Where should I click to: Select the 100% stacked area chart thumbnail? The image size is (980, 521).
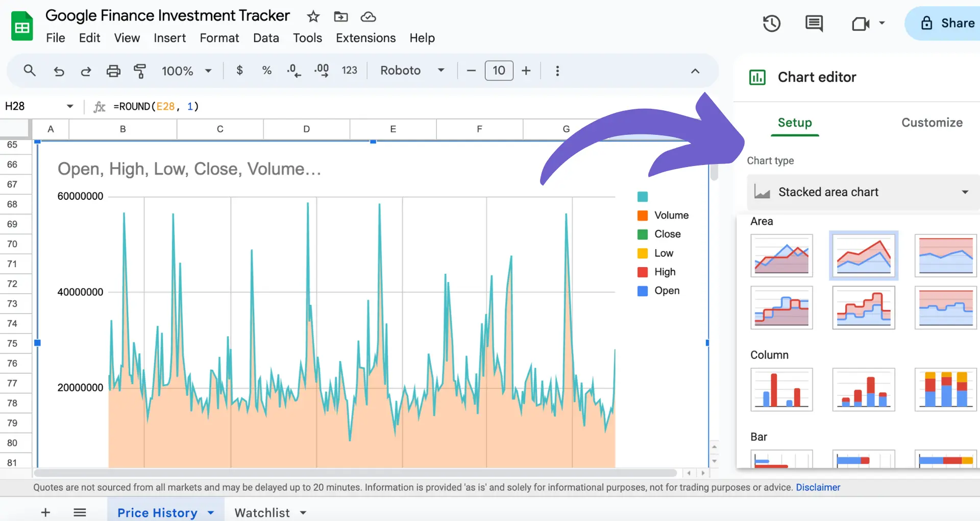[x=945, y=255]
